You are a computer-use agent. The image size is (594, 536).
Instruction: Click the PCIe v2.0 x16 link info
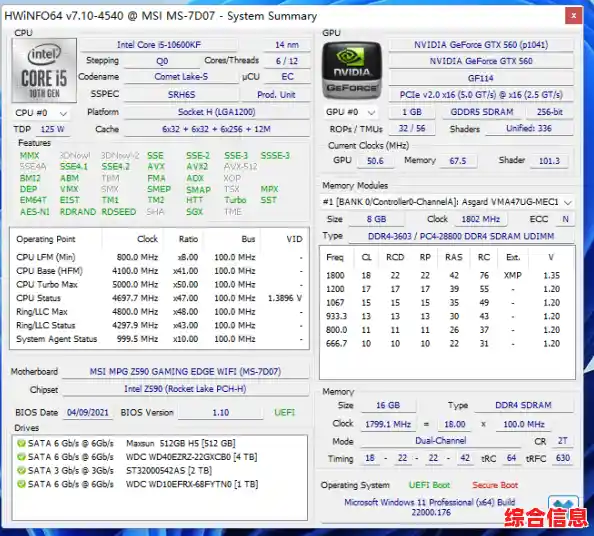[481, 95]
